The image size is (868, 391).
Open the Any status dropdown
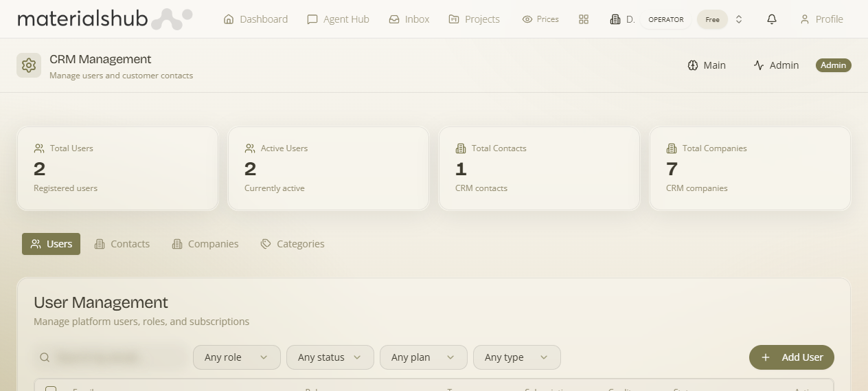330,357
